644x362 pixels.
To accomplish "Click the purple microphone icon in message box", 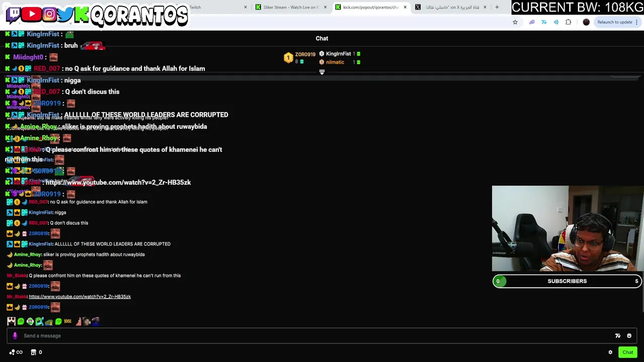I will [x=15, y=336].
